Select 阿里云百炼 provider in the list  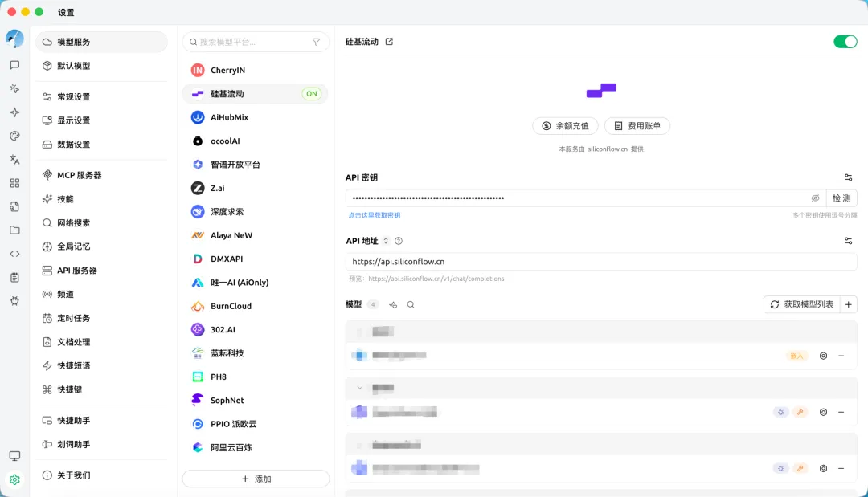[x=256, y=448]
